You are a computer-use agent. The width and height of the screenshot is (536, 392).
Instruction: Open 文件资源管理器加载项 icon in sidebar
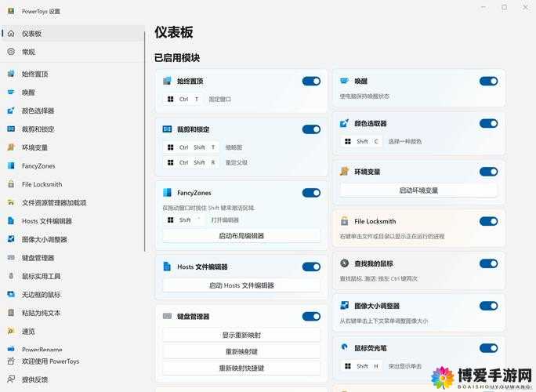(x=11, y=202)
